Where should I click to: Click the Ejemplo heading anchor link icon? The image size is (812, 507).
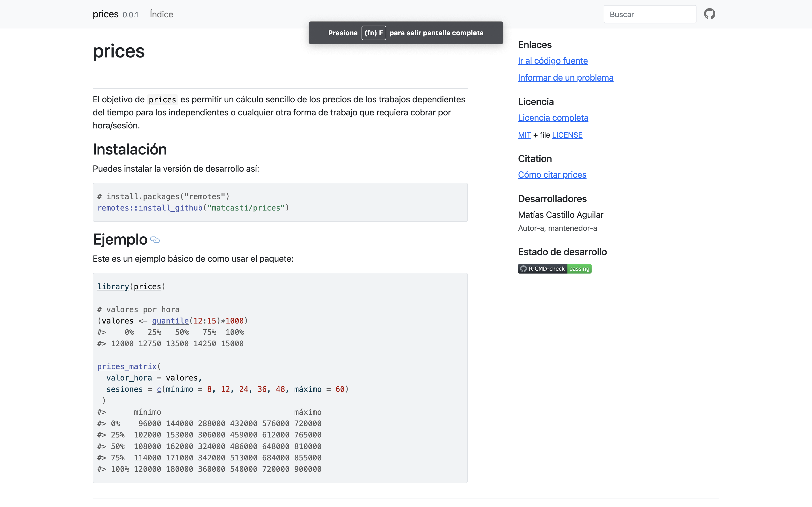tap(155, 240)
